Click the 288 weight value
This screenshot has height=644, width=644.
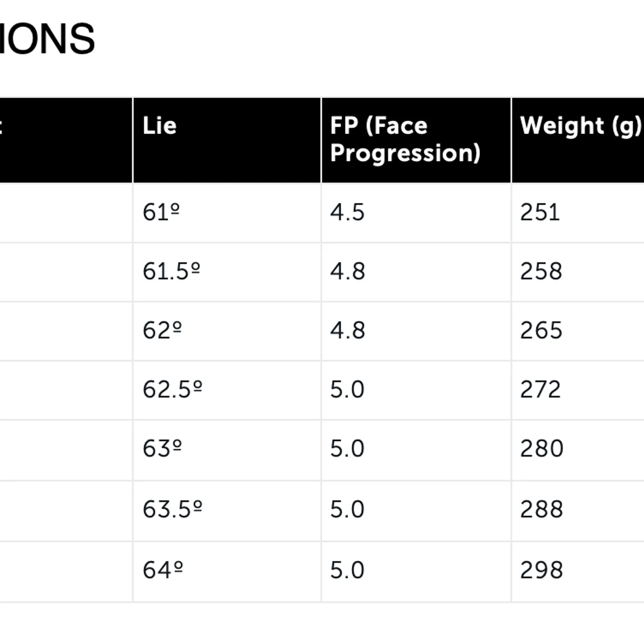(541, 509)
